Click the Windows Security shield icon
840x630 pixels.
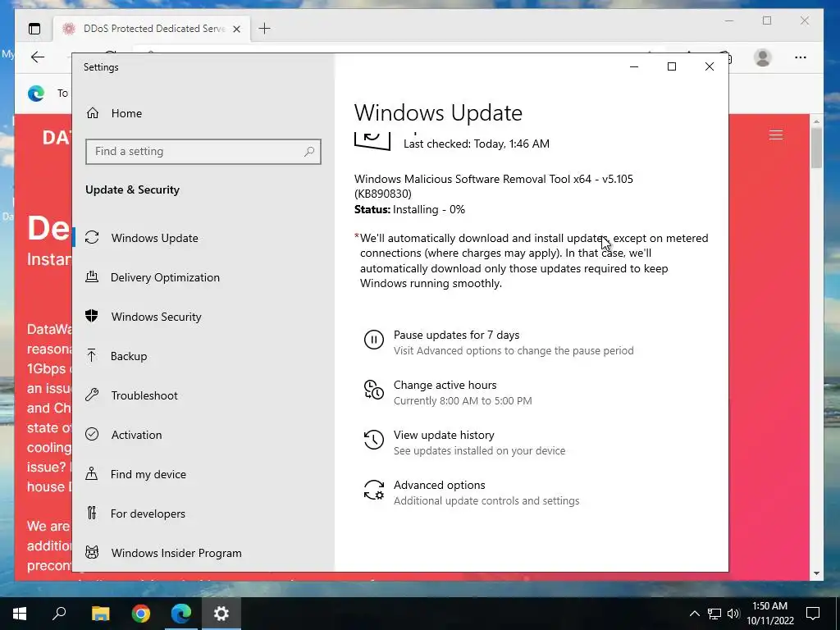pyautogui.click(x=92, y=316)
